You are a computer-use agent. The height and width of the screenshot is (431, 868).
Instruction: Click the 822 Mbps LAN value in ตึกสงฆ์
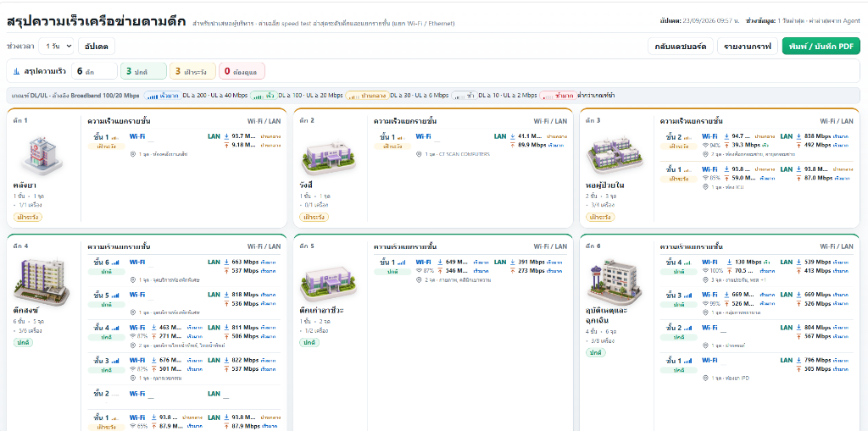(245, 360)
